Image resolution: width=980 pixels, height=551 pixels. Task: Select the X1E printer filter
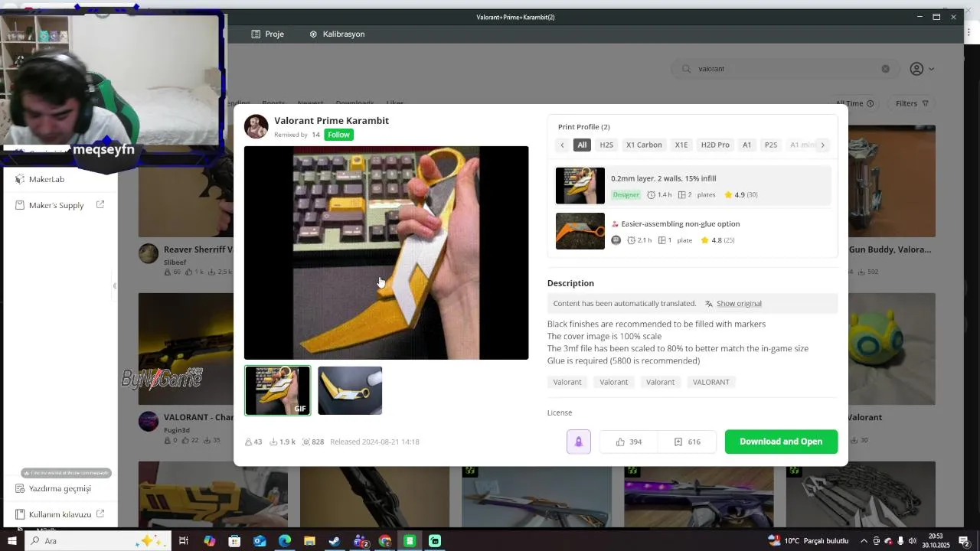click(681, 145)
